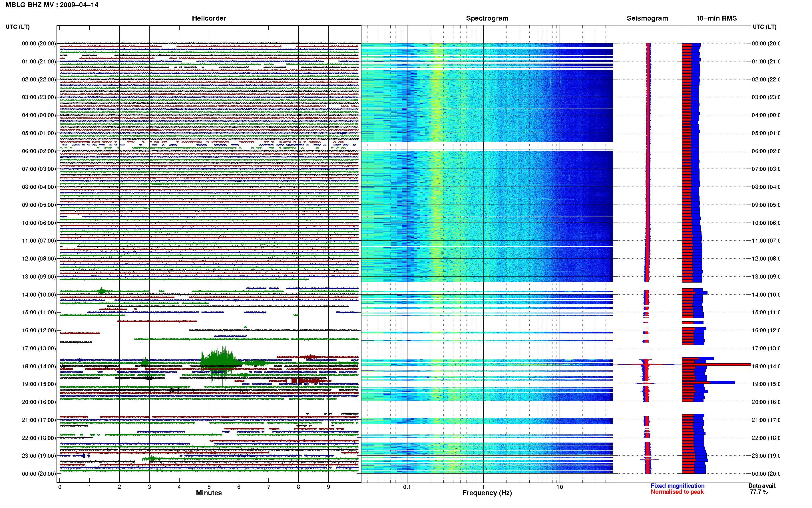Click the right 'UTC (LT)' axis label
The width and height of the screenshot is (812, 508).
pos(764,27)
